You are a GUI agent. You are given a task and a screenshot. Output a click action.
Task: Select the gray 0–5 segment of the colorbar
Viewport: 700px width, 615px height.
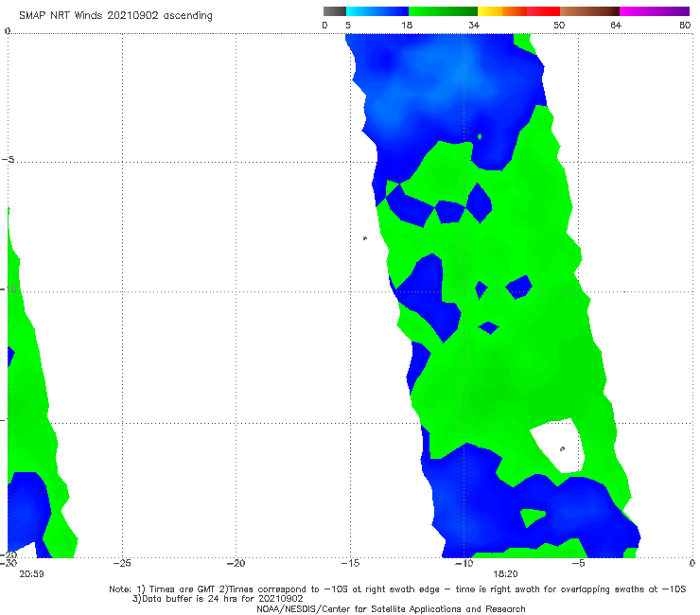click(x=335, y=11)
